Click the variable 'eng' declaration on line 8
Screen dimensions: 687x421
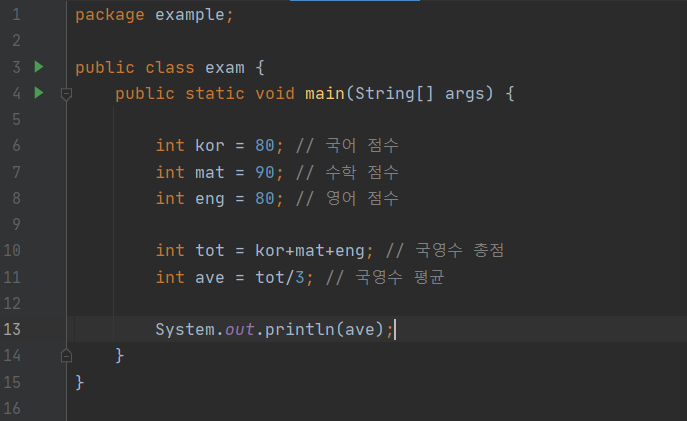coord(209,199)
